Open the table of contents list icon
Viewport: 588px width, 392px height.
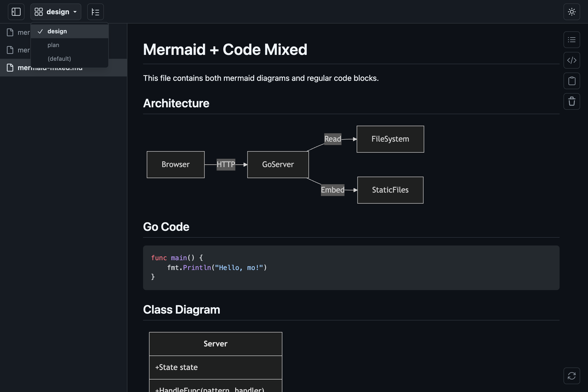pyautogui.click(x=572, y=40)
